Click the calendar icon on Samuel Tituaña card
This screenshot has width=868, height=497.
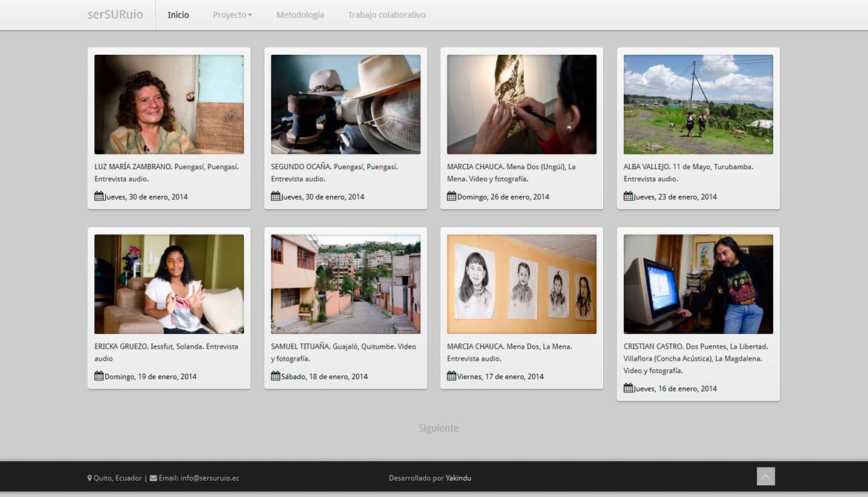pyautogui.click(x=276, y=376)
